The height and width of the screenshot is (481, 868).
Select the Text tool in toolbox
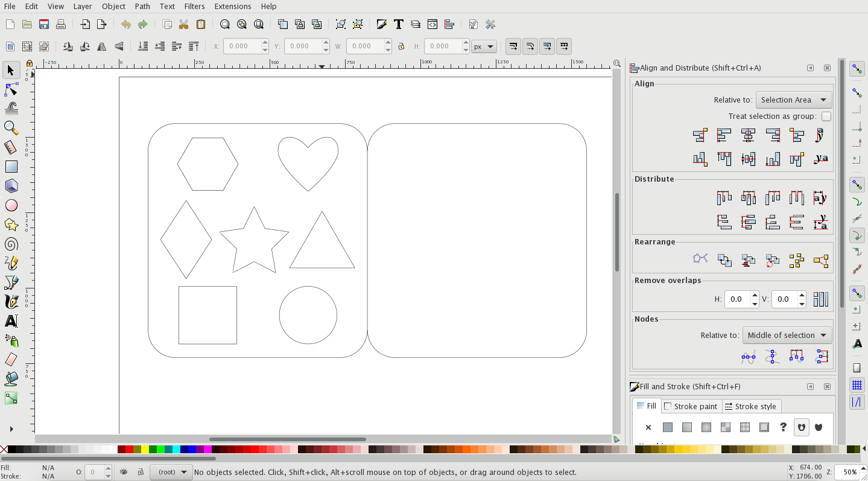click(11, 321)
